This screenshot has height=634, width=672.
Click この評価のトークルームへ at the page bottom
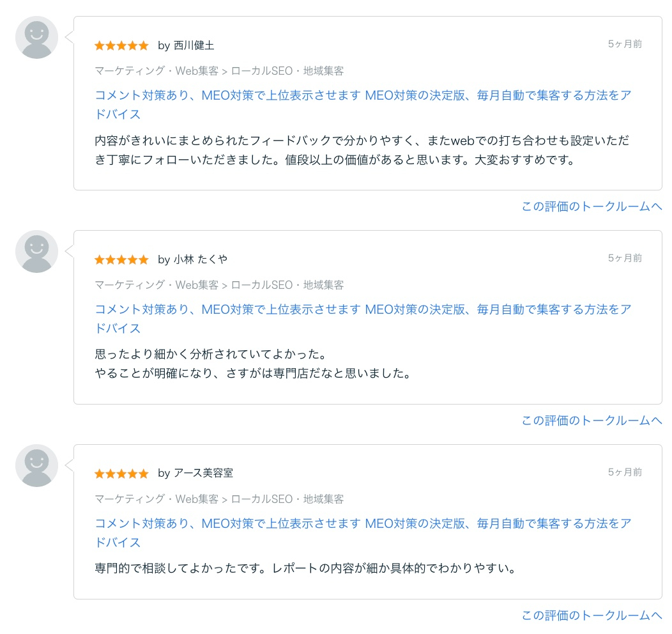tap(591, 615)
